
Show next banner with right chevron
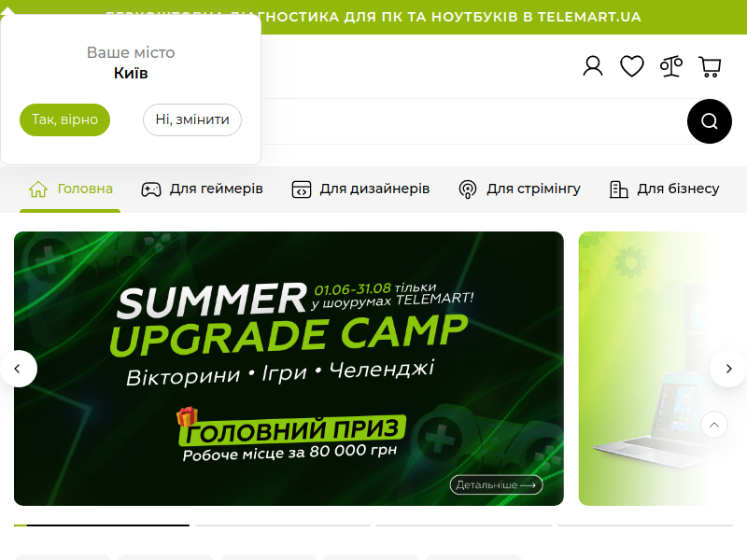(728, 369)
